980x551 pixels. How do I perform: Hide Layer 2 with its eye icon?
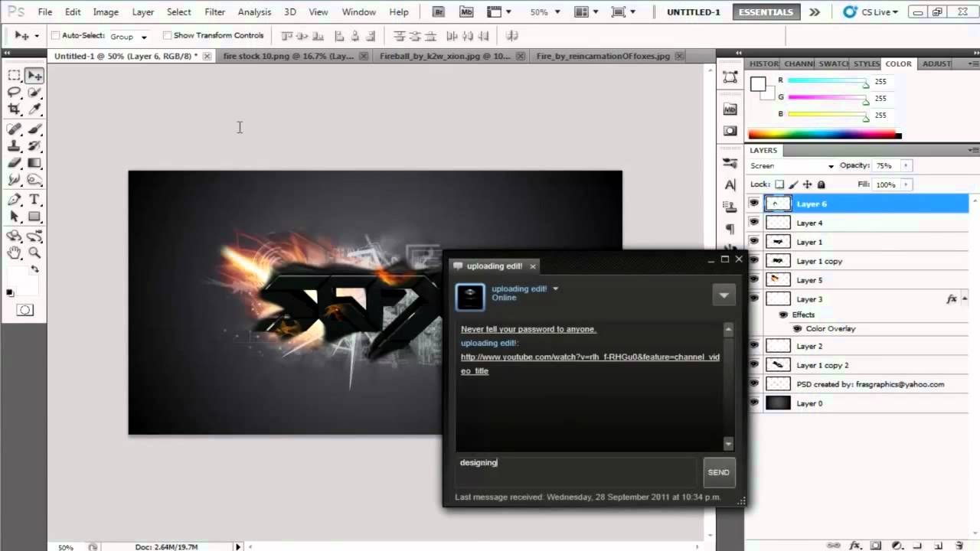[754, 346]
